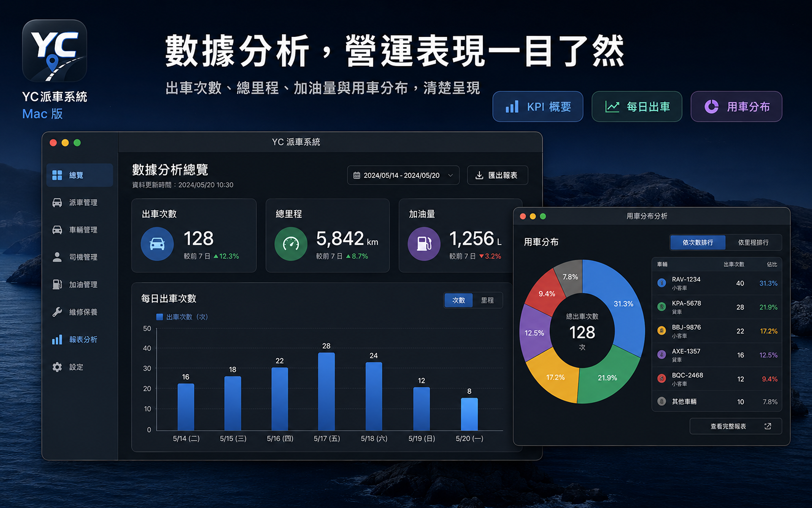This screenshot has width=812, height=508.
Task: Open 維修保養 sidebar entry
Action: (x=80, y=312)
